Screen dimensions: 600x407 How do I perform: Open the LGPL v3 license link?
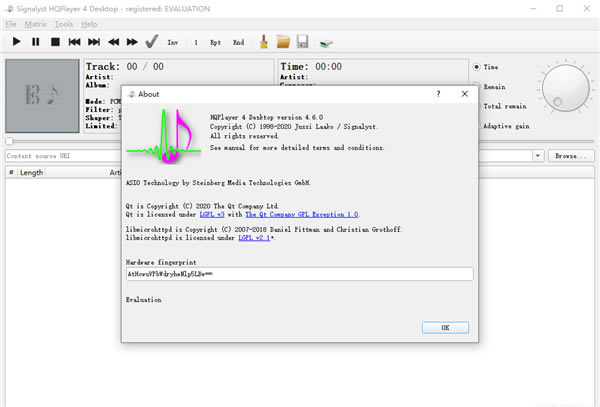(208, 214)
